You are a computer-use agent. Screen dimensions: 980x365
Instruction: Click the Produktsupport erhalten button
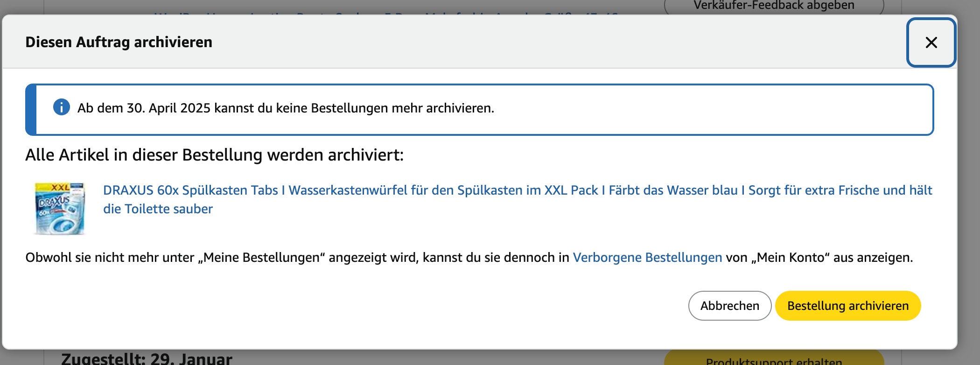pyautogui.click(x=774, y=359)
